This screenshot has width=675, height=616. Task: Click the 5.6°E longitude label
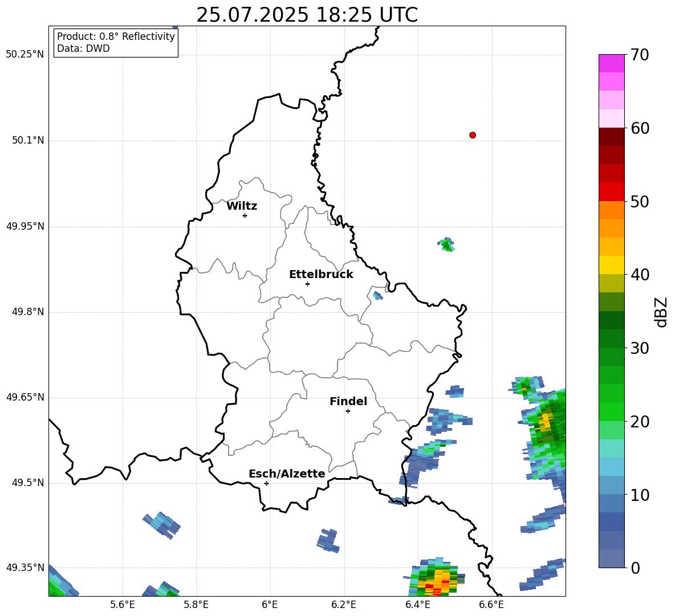tap(123, 605)
